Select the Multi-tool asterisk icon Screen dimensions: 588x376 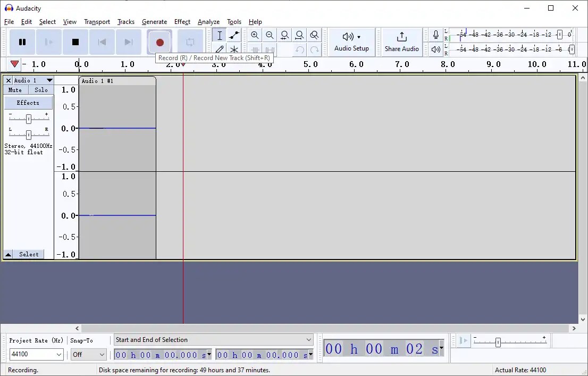tap(234, 49)
